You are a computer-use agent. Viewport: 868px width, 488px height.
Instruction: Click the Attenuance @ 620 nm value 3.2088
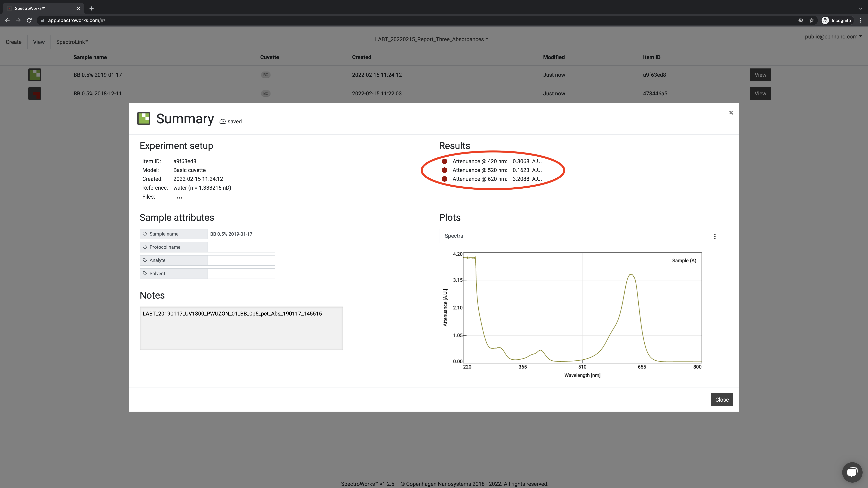coord(521,179)
